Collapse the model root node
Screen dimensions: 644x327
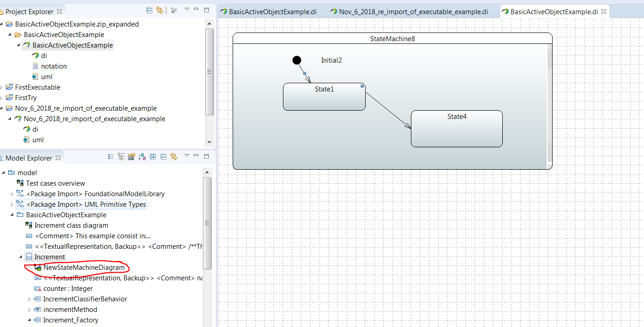click(4, 172)
